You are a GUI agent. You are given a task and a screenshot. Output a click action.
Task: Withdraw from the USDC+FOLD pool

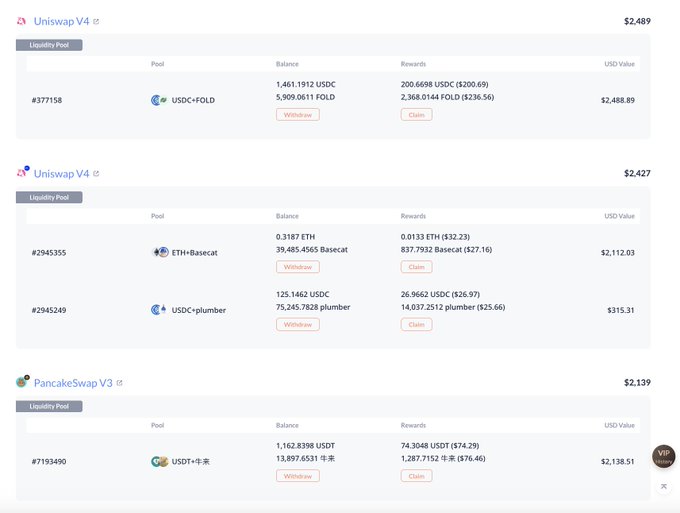298,115
